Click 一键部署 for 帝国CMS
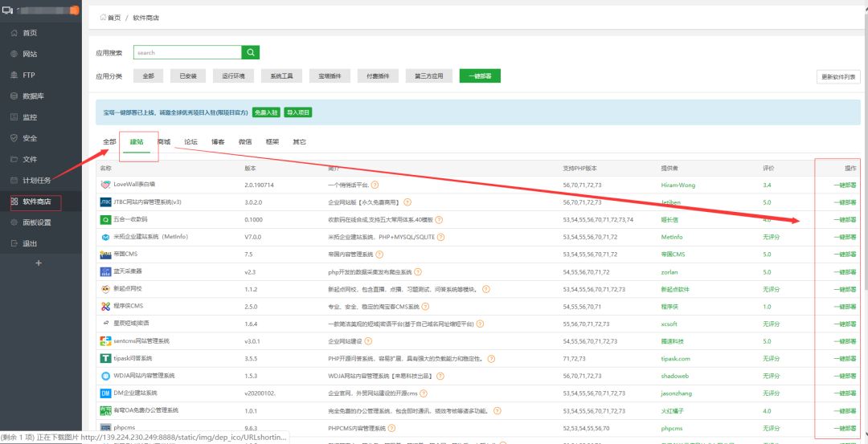Viewport: 868px width, 444px height. coord(845,255)
